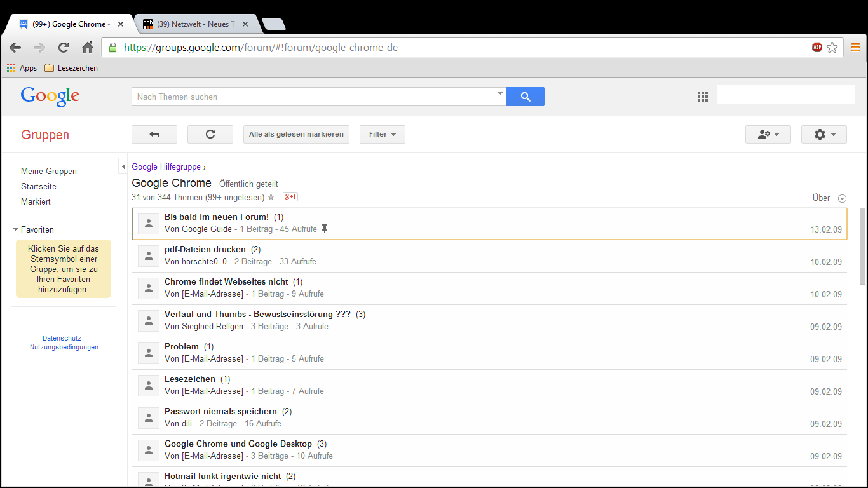Click the back arrow button in Groups toolbar
Viewport: 868px width, 488px height.
point(154,134)
